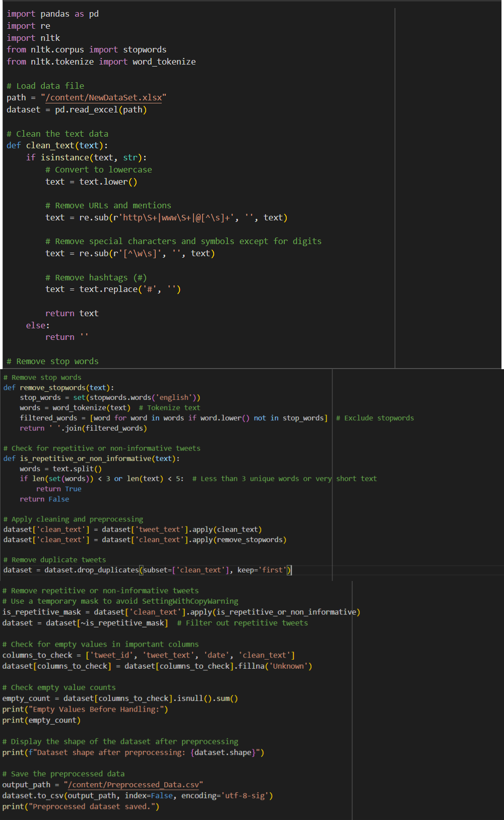Click the print("Empty Values Before Handling:") line
Screen dimensions: 504x820
coord(85,710)
